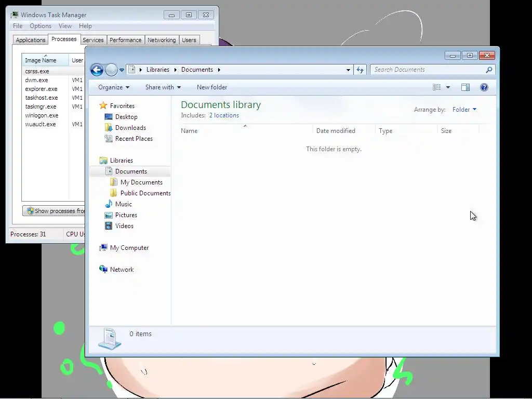Select wuauclt.exe in the process list
This screenshot has width=532, height=399.
[41, 124]
